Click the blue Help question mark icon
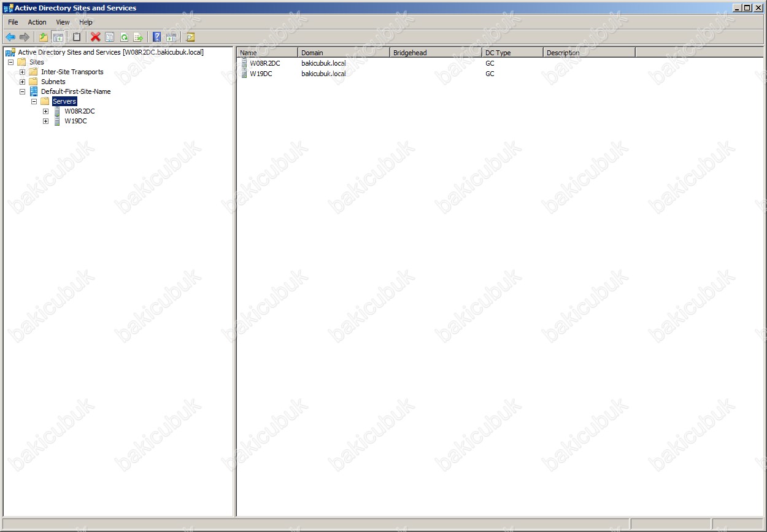767x532 pixels. pos(157,37)
